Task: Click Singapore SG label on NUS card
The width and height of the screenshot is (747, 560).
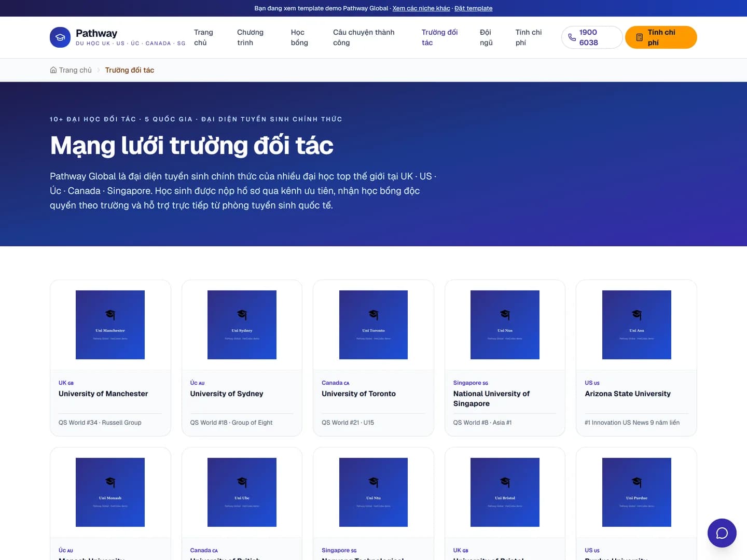Action: (x=471, y=383)
